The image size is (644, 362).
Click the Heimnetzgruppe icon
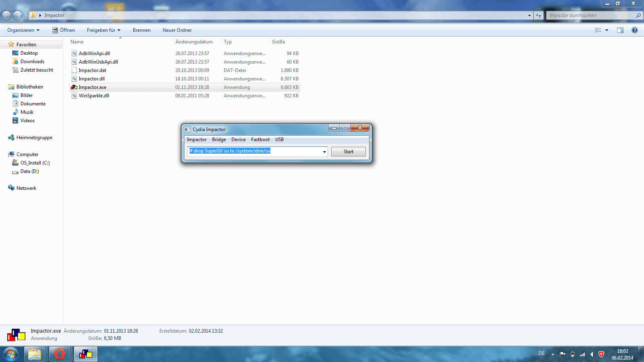click(11, 138)
